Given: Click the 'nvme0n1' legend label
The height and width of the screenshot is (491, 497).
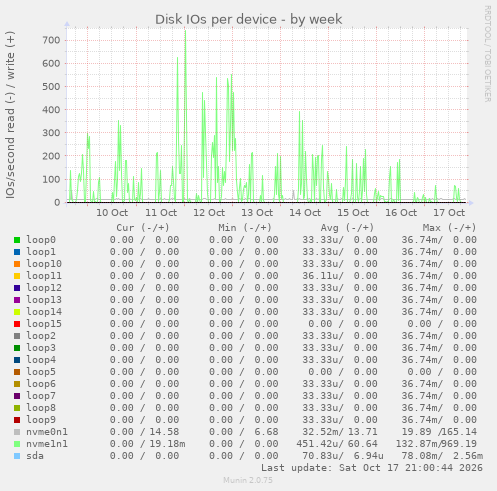Looking at the screenshot, I should [47, 432].
